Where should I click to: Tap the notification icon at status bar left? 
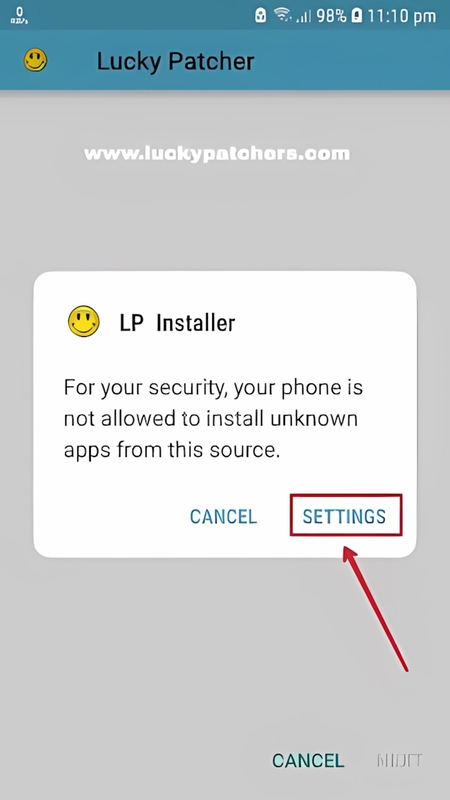19,15
